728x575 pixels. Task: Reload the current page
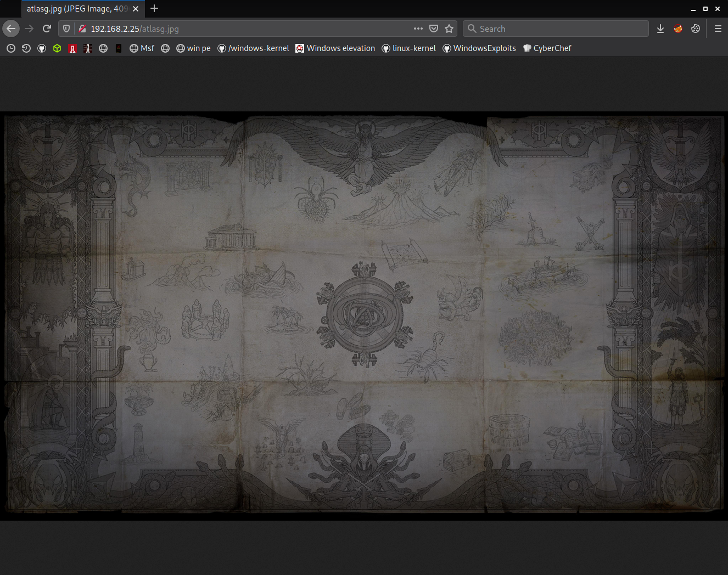(x=47, y=29)
